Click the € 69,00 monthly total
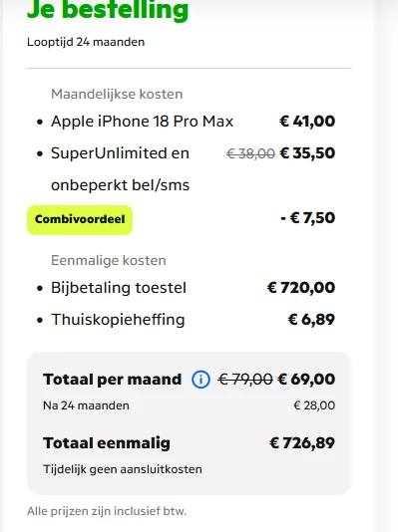The height and width of the screenshot is (532, 398). click(306, 380)
